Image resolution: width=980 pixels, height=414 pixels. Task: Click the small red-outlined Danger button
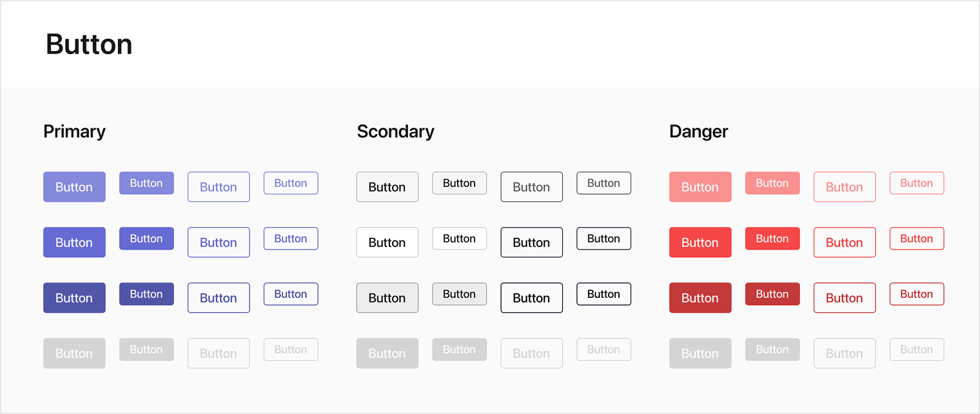[x=917, y=239]
